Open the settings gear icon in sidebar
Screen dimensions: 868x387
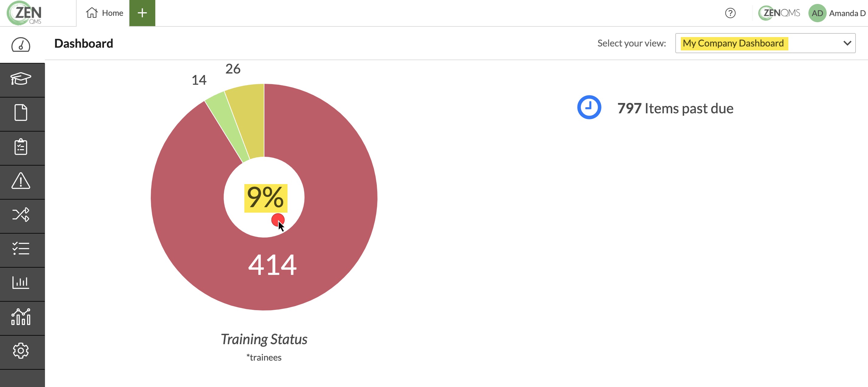21,351
